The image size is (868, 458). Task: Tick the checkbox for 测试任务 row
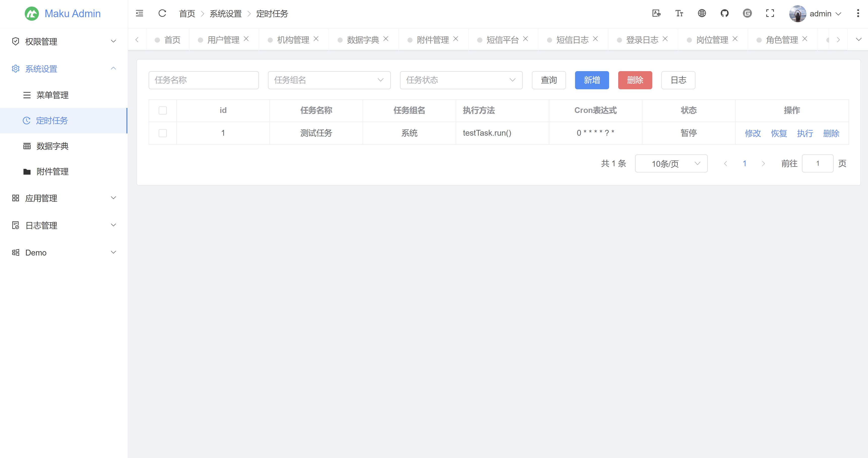pos(163,133)
